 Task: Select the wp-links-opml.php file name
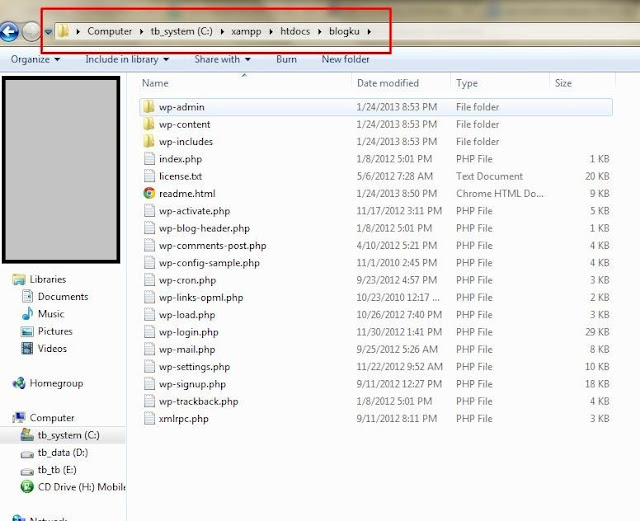point(201,298)
